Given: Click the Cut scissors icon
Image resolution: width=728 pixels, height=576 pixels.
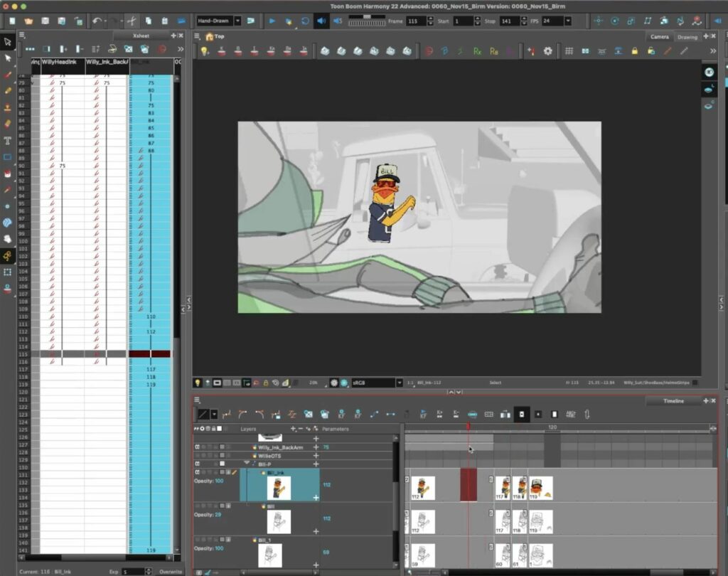Looking at the screenshot, I should 132,21.
